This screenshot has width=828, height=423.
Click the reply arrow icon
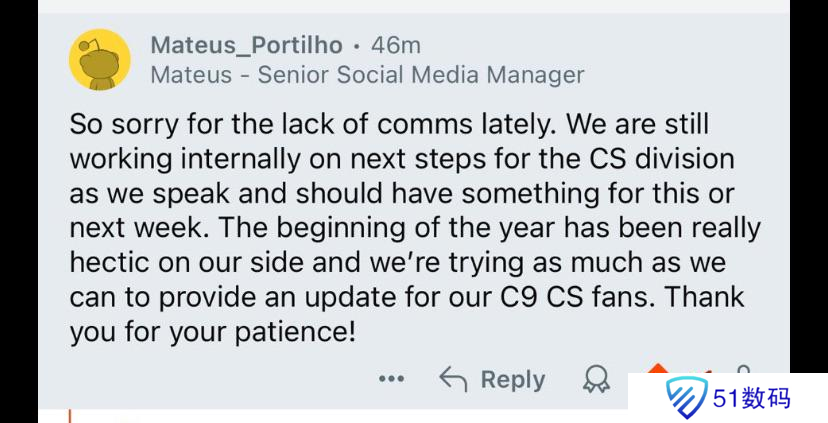point(453,380)
